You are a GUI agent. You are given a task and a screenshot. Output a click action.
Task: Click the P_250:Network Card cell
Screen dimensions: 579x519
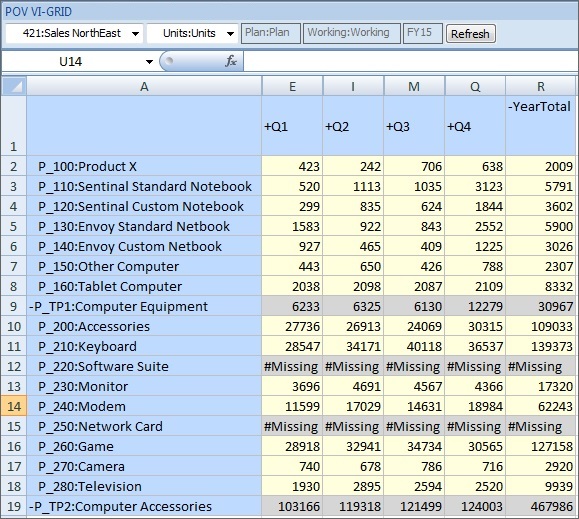point(144,426)
